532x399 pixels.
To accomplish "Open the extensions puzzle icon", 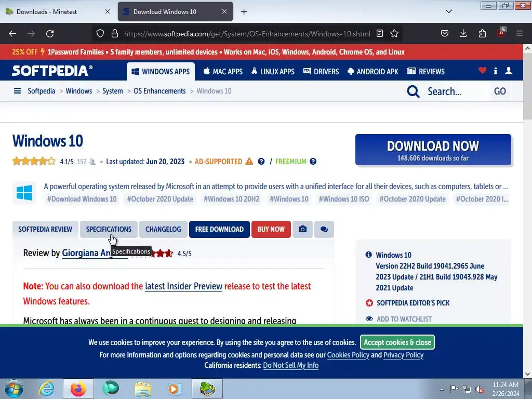I will tap(482, 34).
